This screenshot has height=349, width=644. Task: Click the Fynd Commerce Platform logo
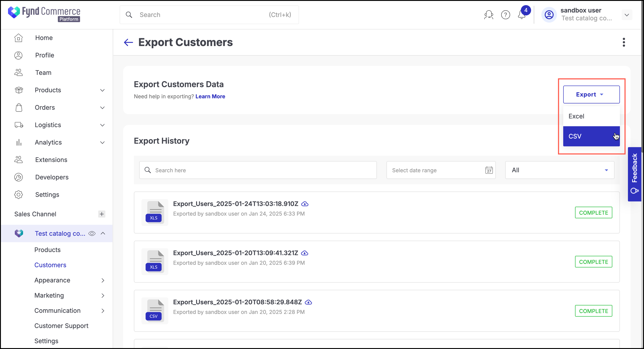pos(44,14)
